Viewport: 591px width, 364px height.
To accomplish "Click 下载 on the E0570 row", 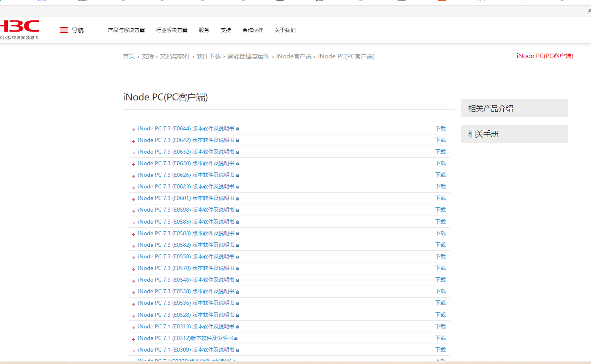I will tap(440, 268).
